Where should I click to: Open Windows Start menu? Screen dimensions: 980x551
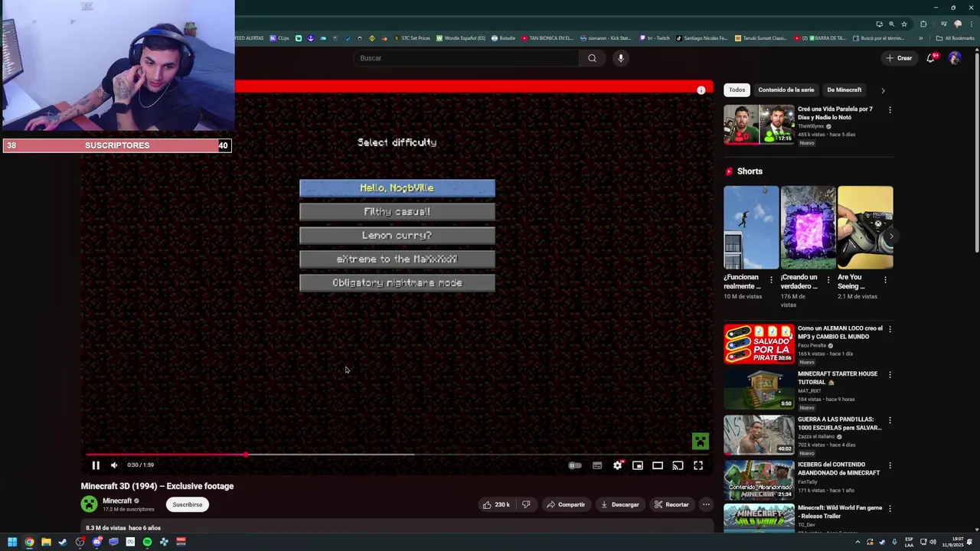(11, 542)
